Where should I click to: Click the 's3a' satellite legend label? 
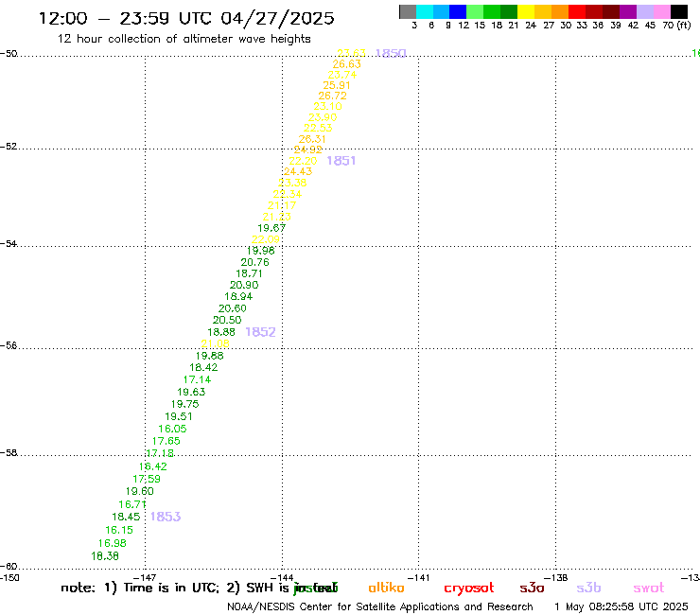(532, 588)
